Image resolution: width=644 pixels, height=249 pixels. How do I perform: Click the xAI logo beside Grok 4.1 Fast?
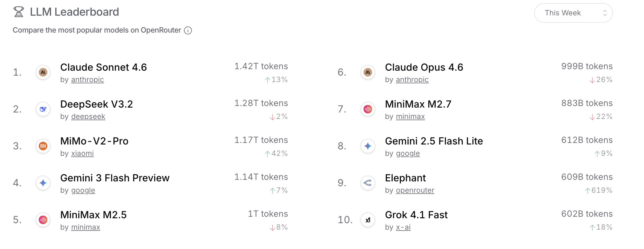click(x=368, y=220)
